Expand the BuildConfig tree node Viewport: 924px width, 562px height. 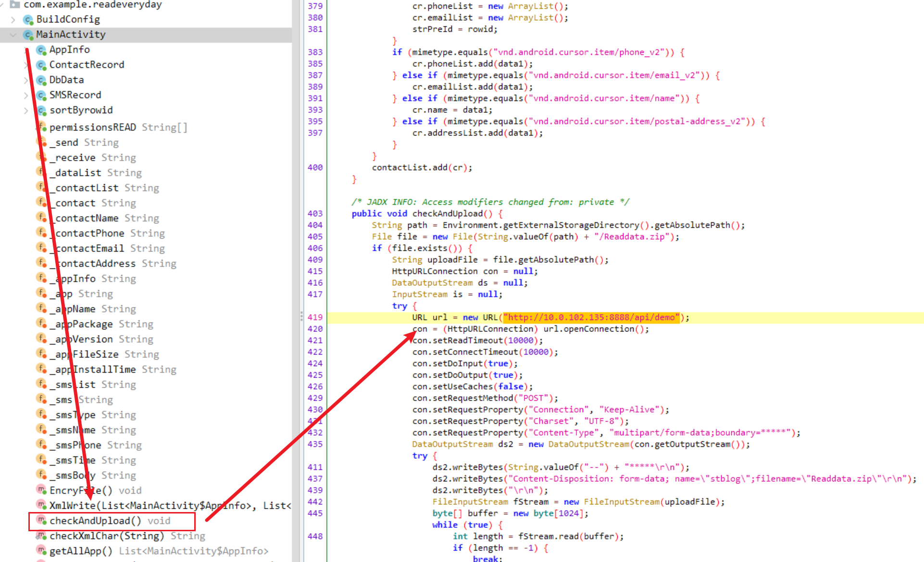point(13,20)
